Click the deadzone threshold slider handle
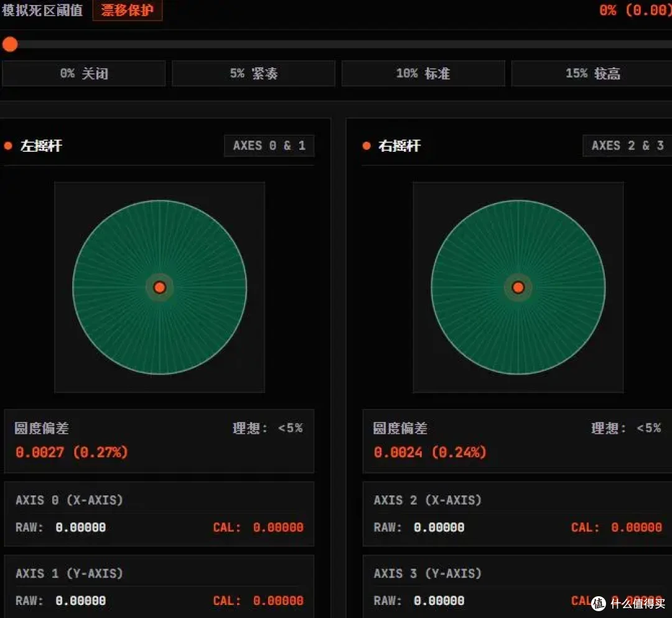The width and height of the screenshot is (672, 618). 10,44
